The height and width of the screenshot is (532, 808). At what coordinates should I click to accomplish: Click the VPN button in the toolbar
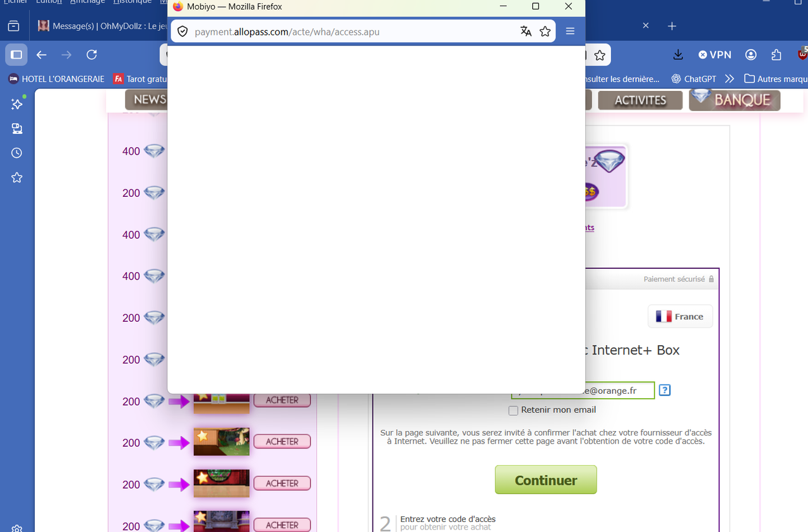pyautogui.click(x=715, y=55)
